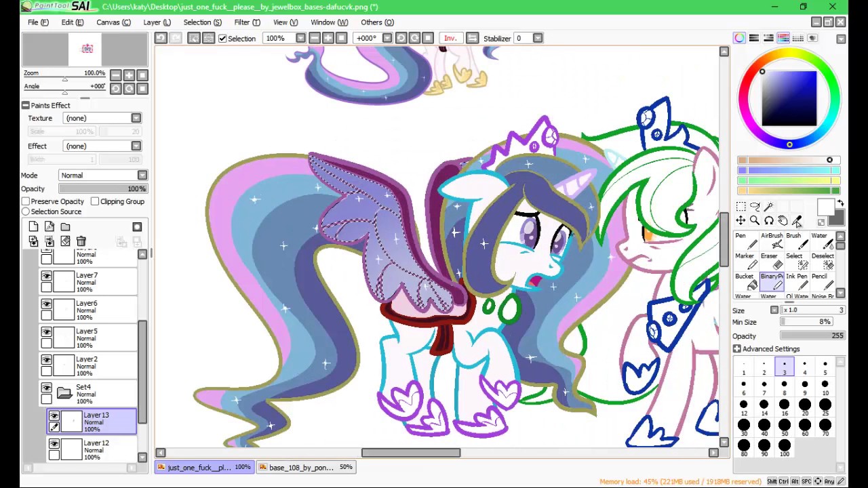The image size is (868, 488).
Task: Open the rotation angle dropdown in the toolbar
Action: 387,38
